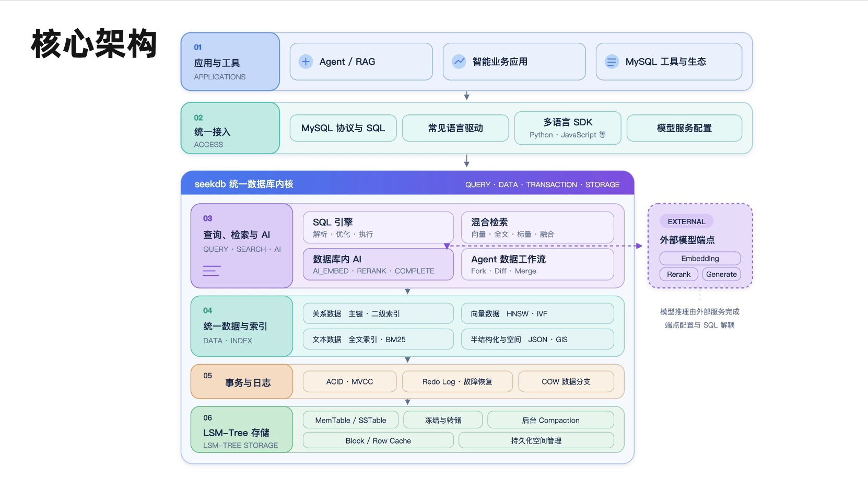Click the 模型推理由外部服务完成 note

[700, 311]
